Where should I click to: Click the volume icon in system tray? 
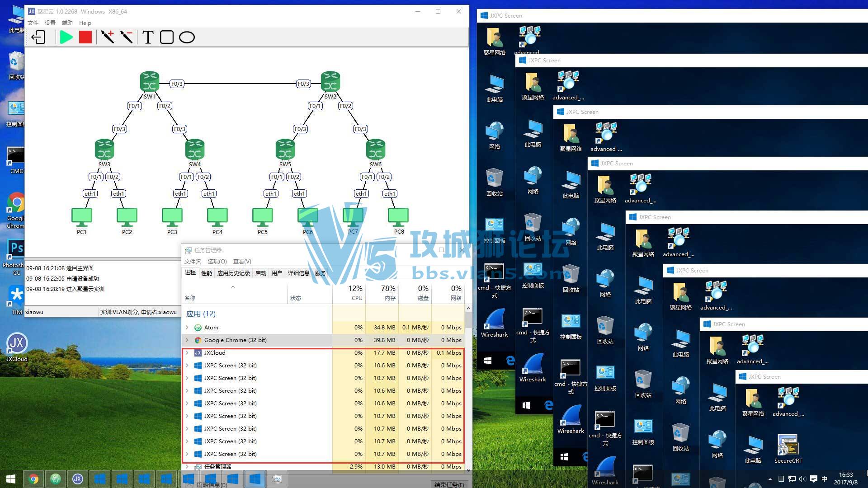coord(802,479)
